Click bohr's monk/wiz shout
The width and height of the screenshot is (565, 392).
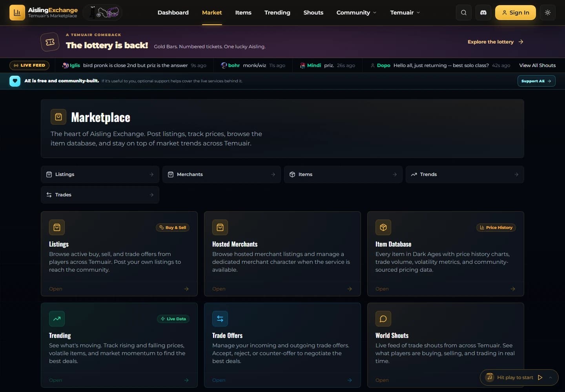(253, 65)
